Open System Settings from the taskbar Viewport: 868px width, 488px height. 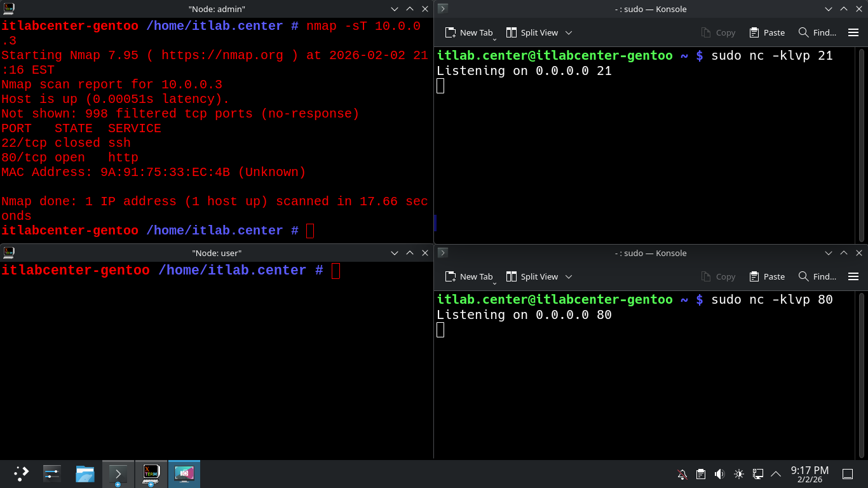click(x=52, y=473)
